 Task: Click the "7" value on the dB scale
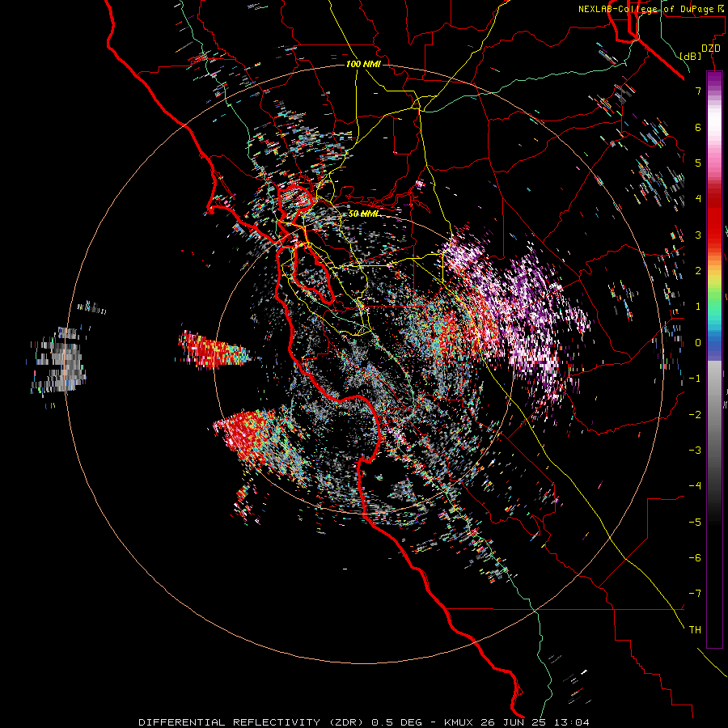point(698,91)
